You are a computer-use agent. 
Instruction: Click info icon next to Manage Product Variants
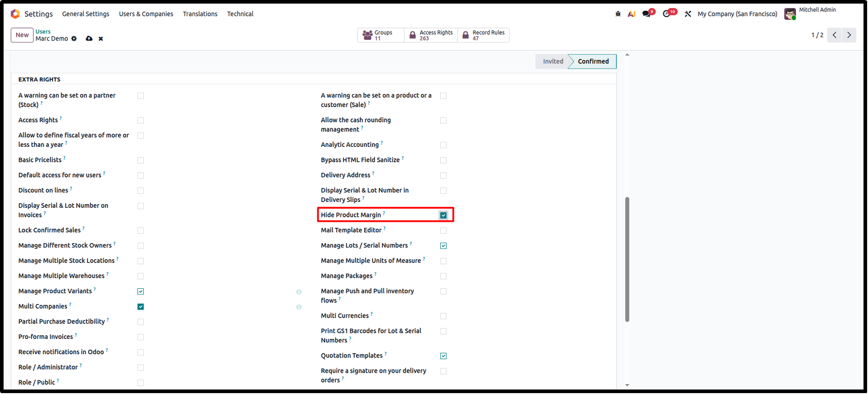(x=299, y=292)
